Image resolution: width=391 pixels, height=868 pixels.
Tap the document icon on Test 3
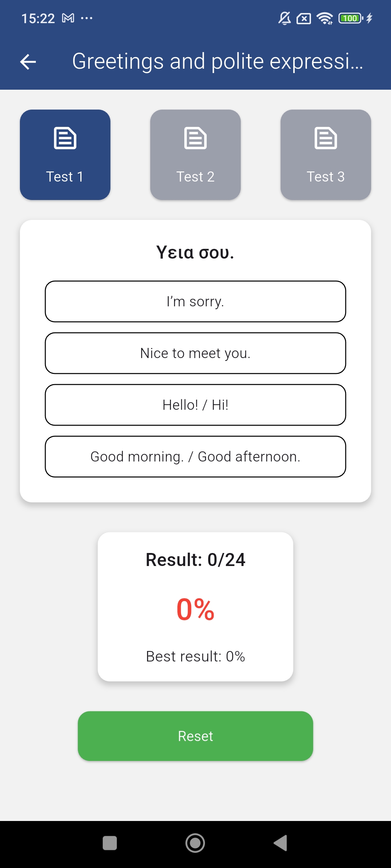pyautogui.click(x=326, y=138)
